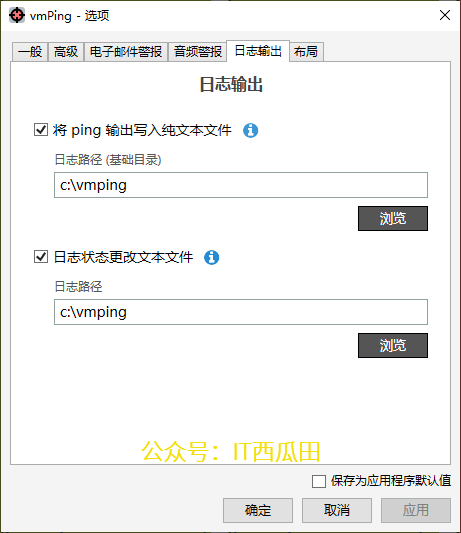Image resolution: width=461 pixels, height=533 pixels.
Task: Click info icon beside 日志状态更改文本文件
Action: [x=211, y=257]
